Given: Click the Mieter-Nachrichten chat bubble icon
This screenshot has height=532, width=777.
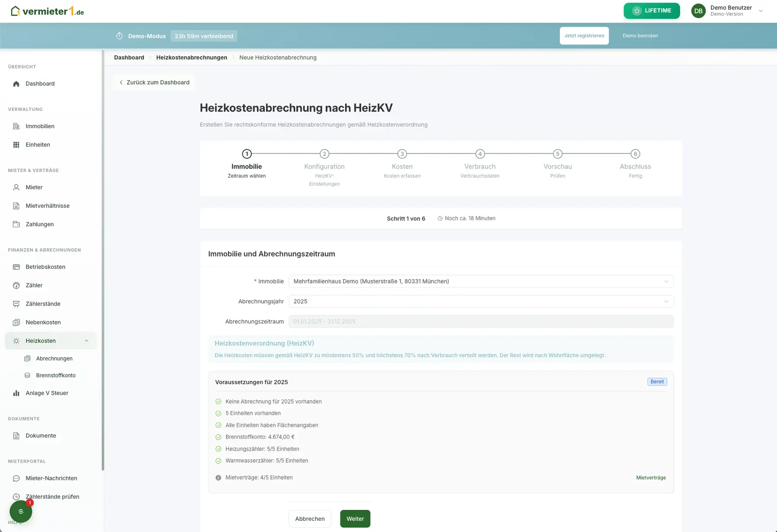Looking at the screenshot, I should tap(16, 478).
